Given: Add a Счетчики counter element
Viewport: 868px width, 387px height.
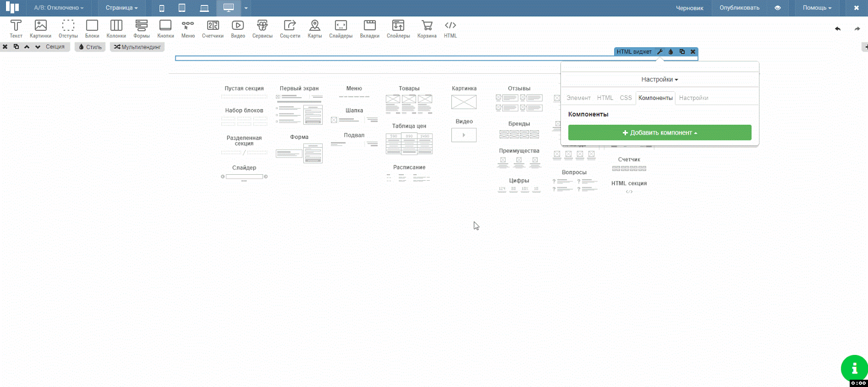Looking at the screenshot, I should 213,29.
